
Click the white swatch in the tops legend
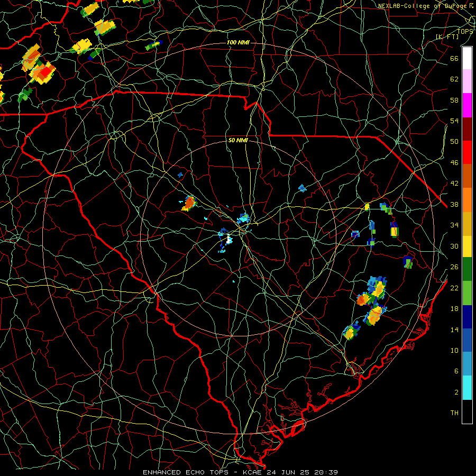point(467,58)
